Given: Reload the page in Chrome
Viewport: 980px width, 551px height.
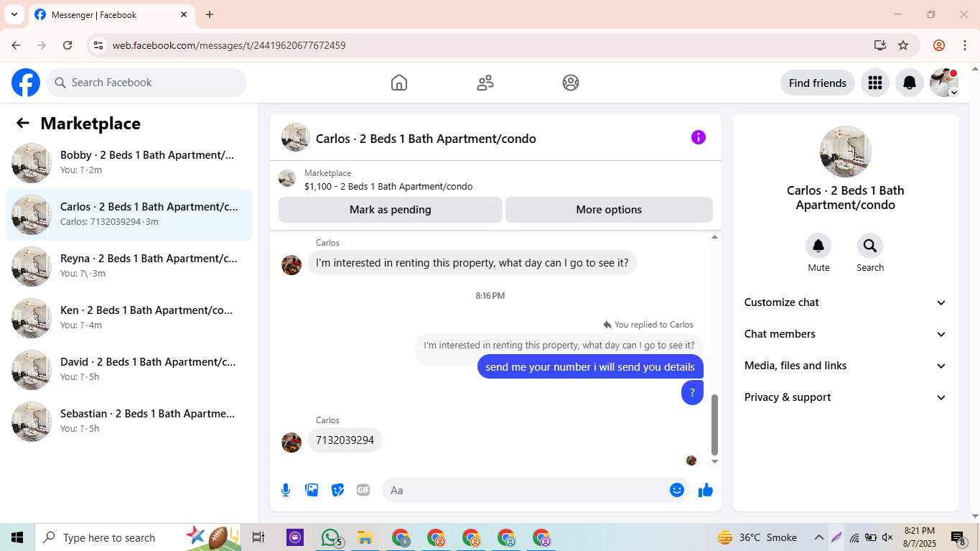Looking at the screenshot, I should [67, 45].
